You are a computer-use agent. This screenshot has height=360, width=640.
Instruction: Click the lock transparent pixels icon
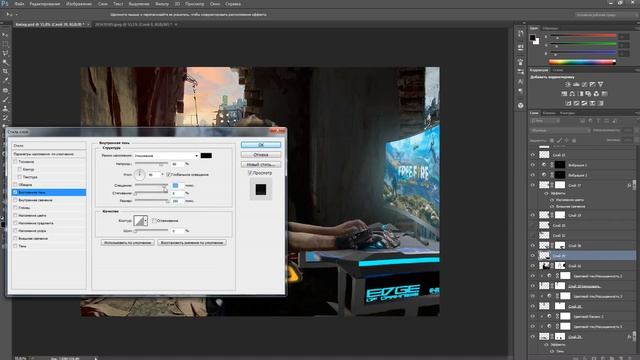click(552, 140)
